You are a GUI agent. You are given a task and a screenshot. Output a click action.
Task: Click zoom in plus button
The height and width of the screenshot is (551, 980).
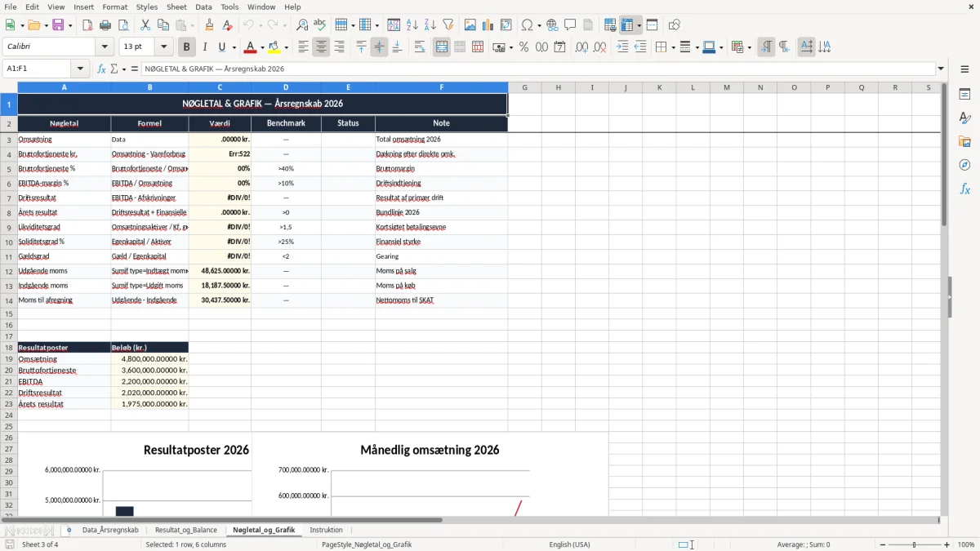point(947,544)
